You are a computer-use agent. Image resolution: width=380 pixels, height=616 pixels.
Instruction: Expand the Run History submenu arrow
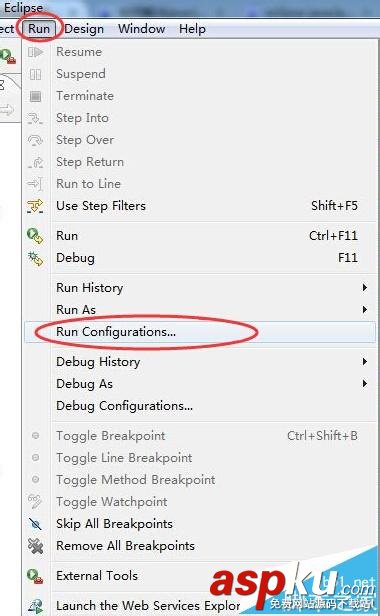(365, 288)
